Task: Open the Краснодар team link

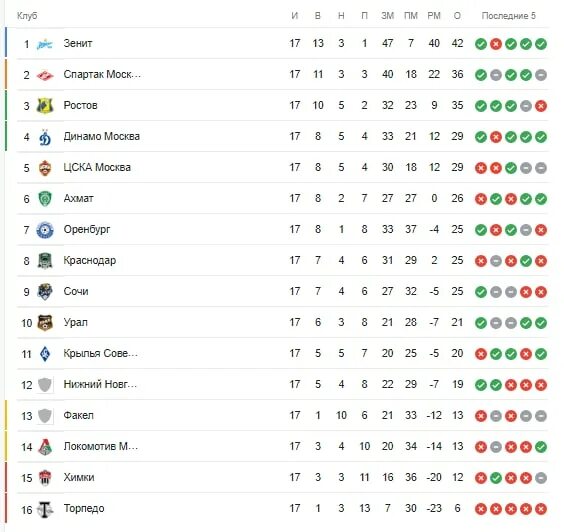Action: pos(90,260)
